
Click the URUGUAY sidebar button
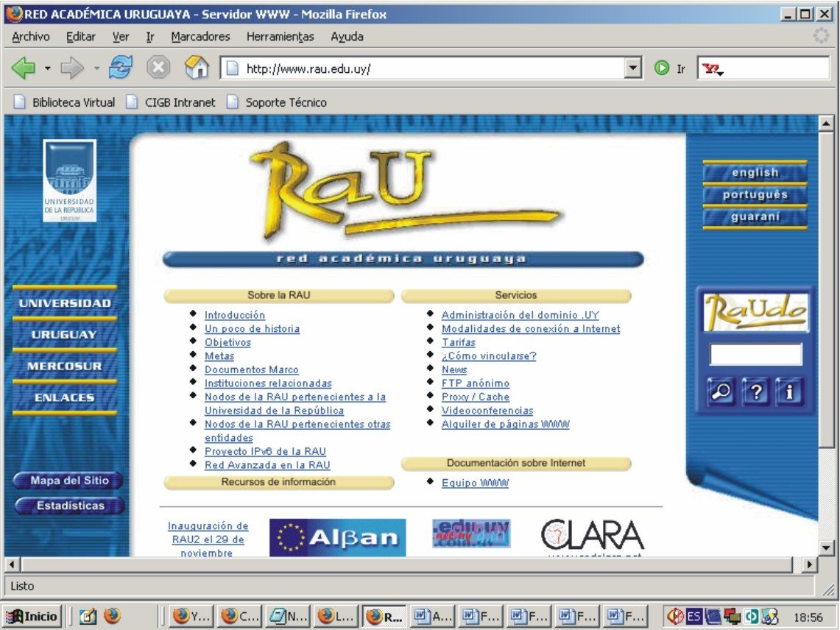(x=65, y=335)
